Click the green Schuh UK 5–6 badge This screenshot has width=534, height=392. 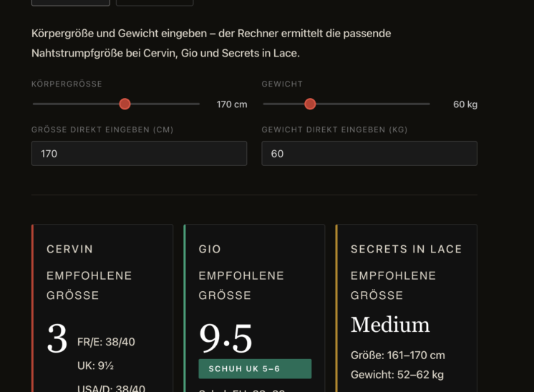click(x=255, y=369)
